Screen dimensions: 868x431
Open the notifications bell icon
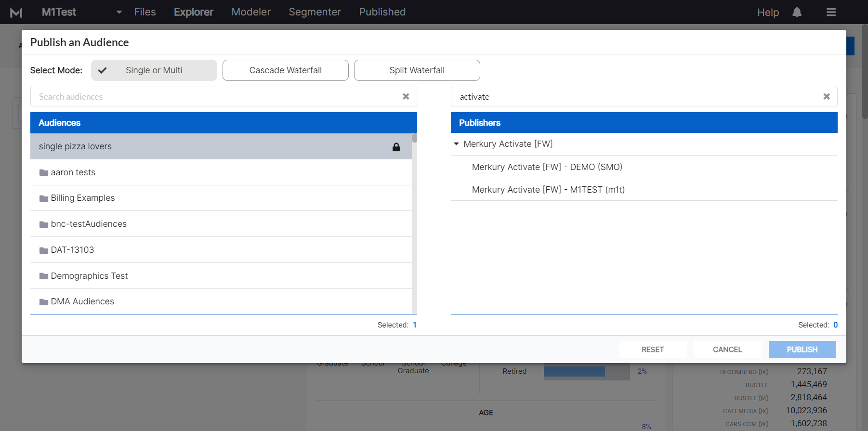point(797,12)
